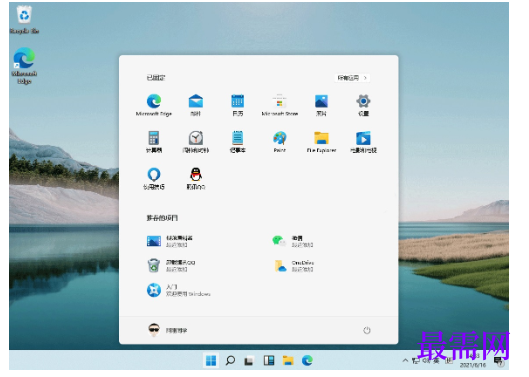The height and width of the screenshot is (377, 529).
Task: Click the network icon in system tray
Action: [416, 361]
